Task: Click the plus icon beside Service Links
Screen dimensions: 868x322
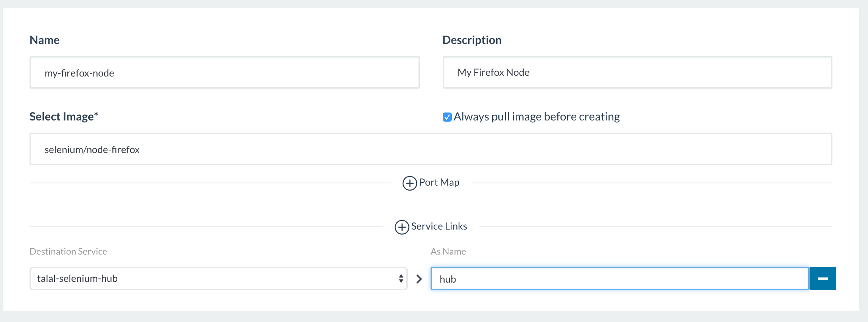Action: click(x=401, y=227)
